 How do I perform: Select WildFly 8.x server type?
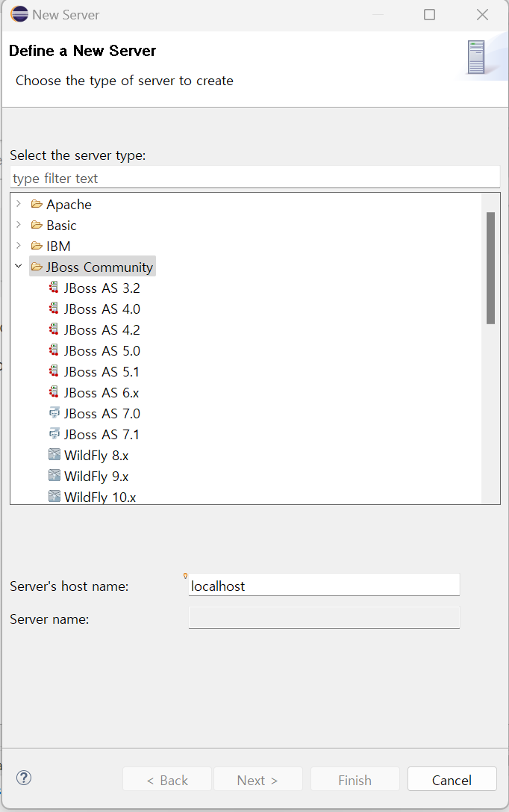pos(96,455)
